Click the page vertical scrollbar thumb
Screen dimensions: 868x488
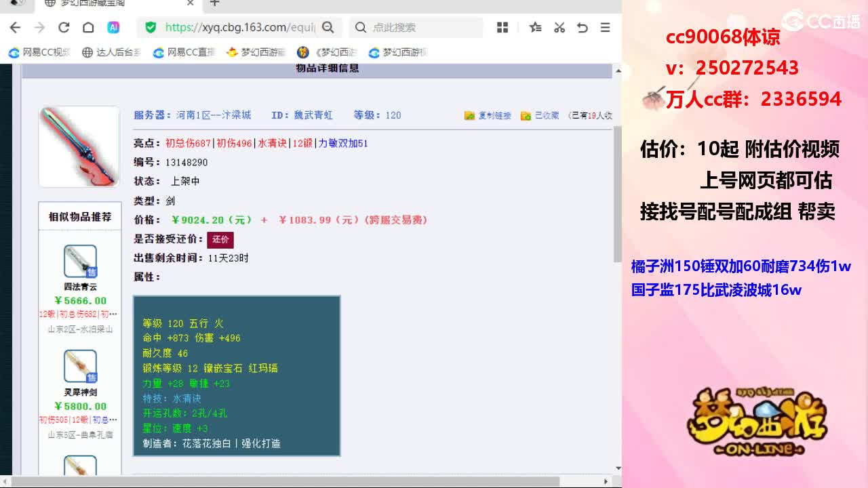pos(618,193)
